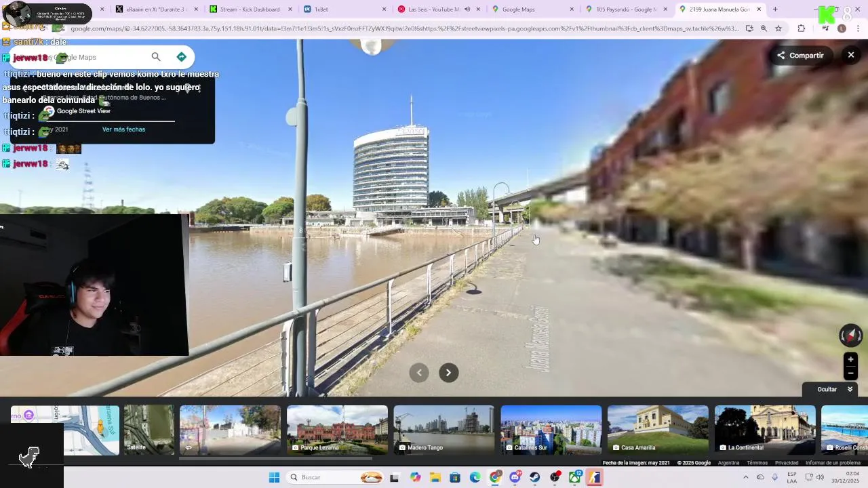Click the browser address bar URL
Image resolution: width=868 pixels, height=488 pixels.
coord(404,28)
